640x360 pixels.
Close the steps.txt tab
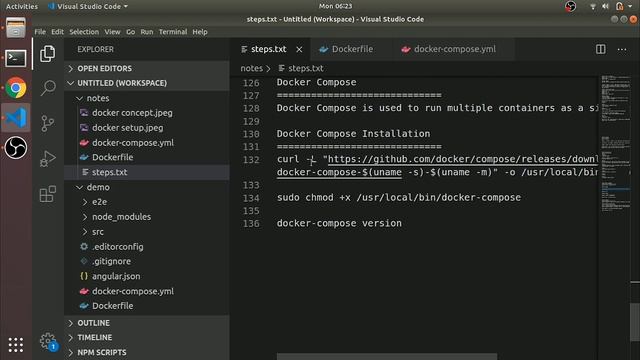(x=299, y=49)
